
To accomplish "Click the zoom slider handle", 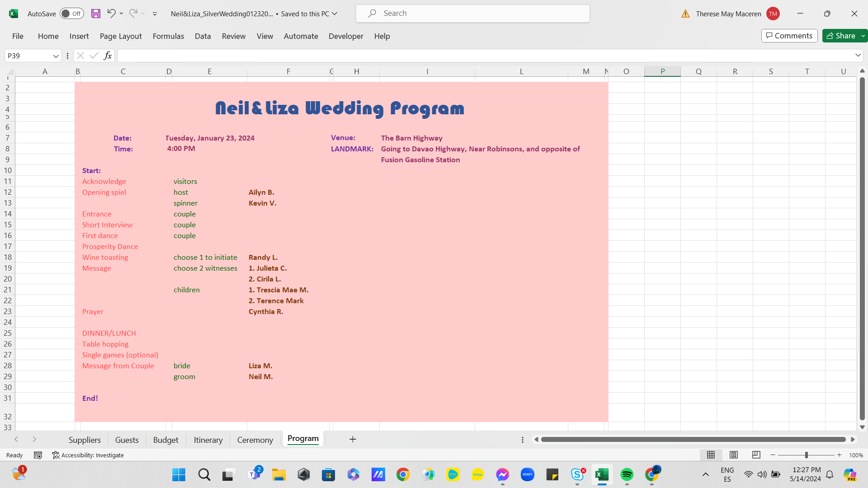I will coord(806,455).
